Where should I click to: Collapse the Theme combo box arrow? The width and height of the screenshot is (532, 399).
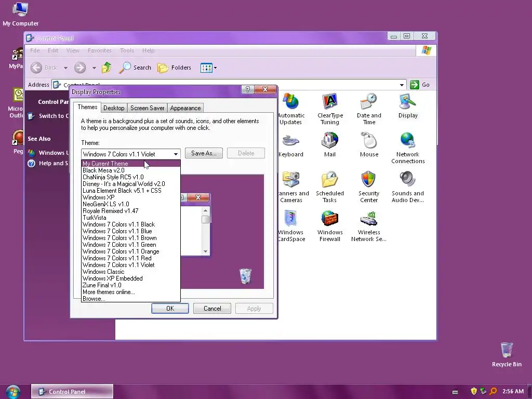tap(176, 154)
